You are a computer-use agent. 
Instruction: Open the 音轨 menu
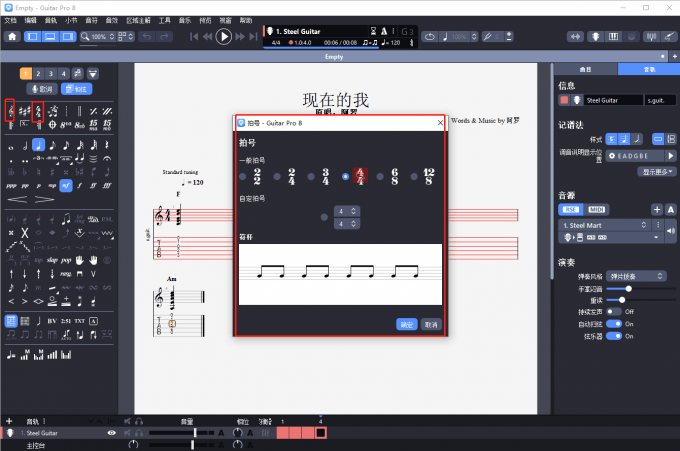click(51, 20)
